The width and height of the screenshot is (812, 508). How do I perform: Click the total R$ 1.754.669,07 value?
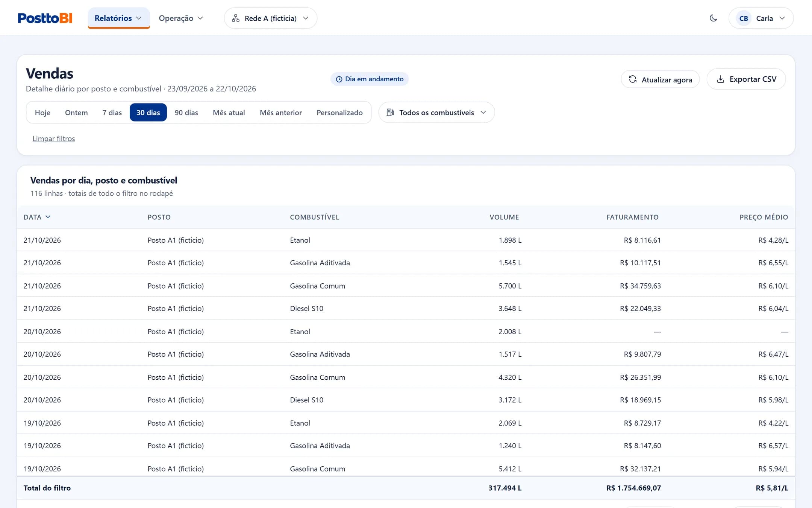(x=633, y=488)
